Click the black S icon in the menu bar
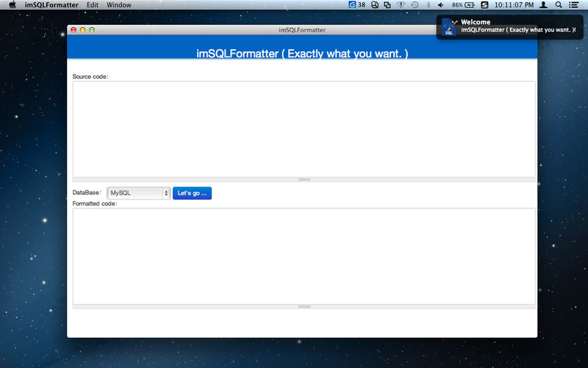 click(484, 5)
